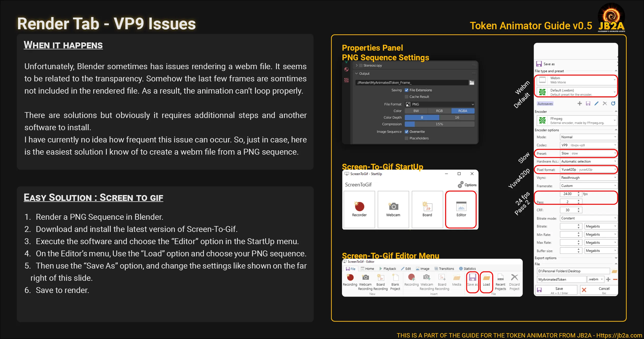Click the Save button in Save as panel
Viewport: 644px width, 339px height.
pos(556,290)
